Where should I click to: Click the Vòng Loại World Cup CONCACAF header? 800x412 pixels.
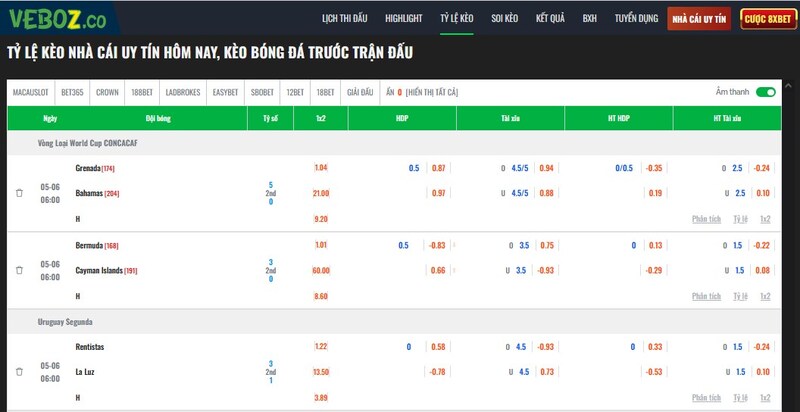pos(87,143)
